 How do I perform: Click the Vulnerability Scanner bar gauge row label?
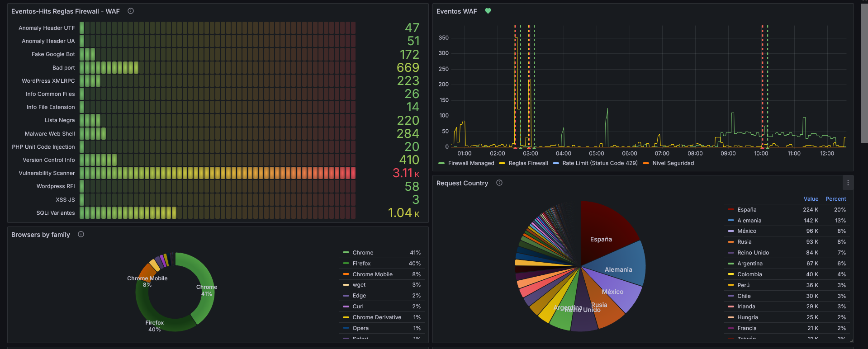(47, 173)
